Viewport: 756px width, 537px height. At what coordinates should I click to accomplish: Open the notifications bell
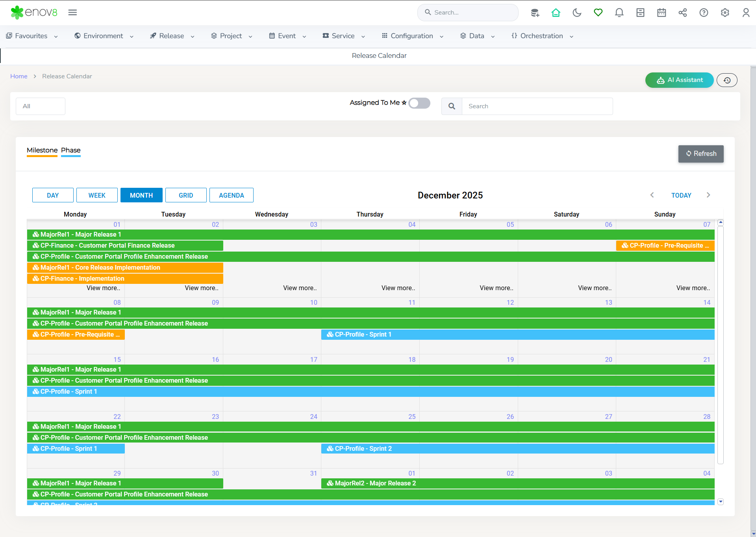click(619, 13)
